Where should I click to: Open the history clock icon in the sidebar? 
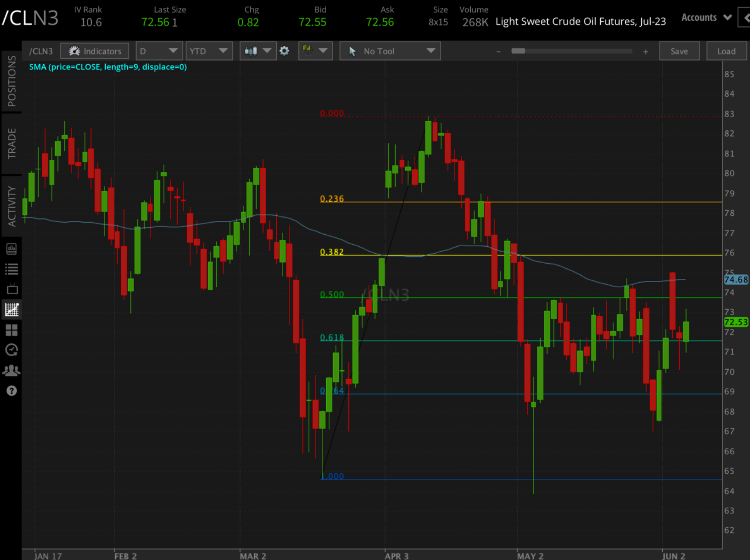coord(12,350)
